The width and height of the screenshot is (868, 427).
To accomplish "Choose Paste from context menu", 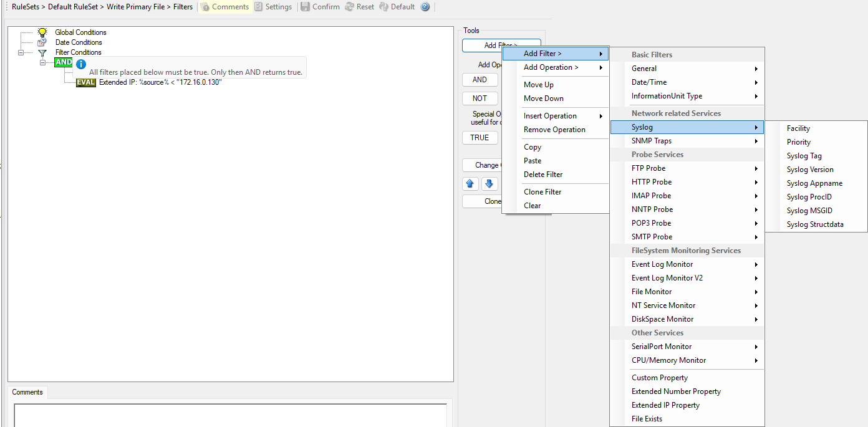I will (x=556, y=161).
